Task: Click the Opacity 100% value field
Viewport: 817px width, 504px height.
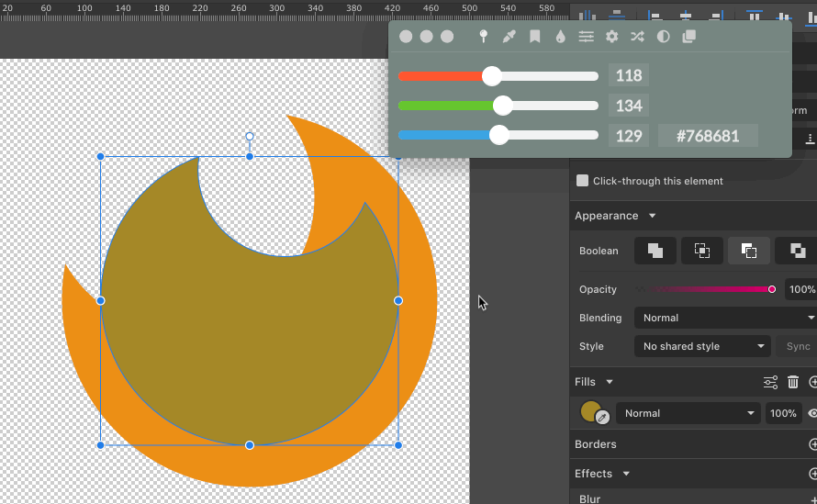Action: (801, 289)
